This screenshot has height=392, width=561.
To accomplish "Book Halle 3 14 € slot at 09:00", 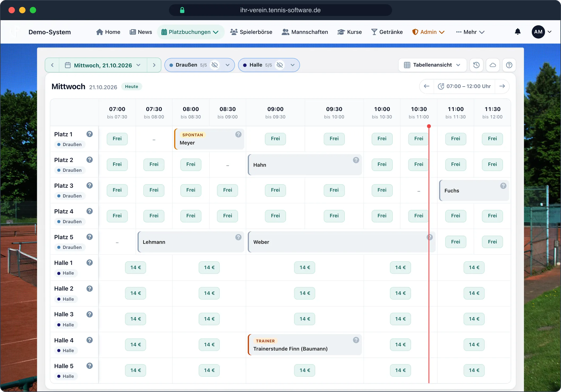I will (x=305, y=319).
